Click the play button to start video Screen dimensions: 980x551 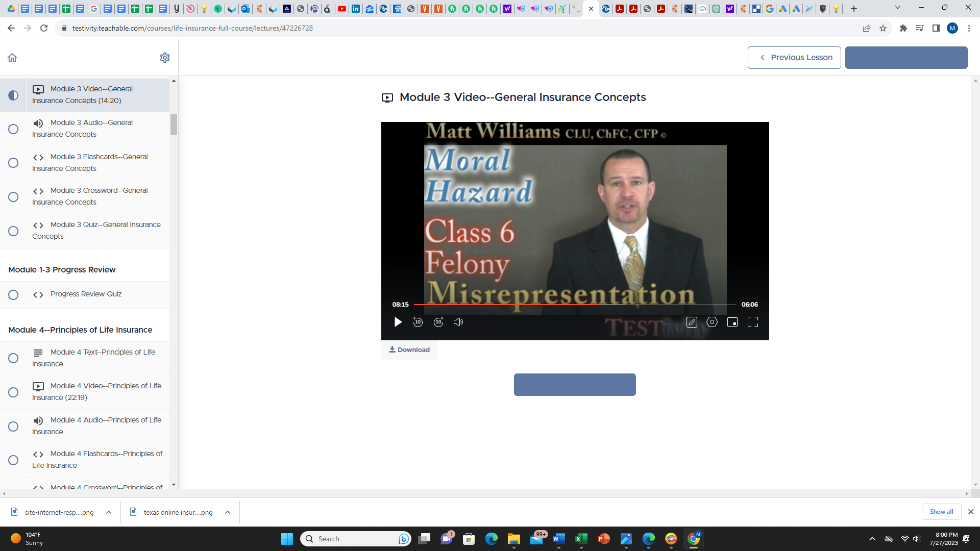click(x=399, y=322)
